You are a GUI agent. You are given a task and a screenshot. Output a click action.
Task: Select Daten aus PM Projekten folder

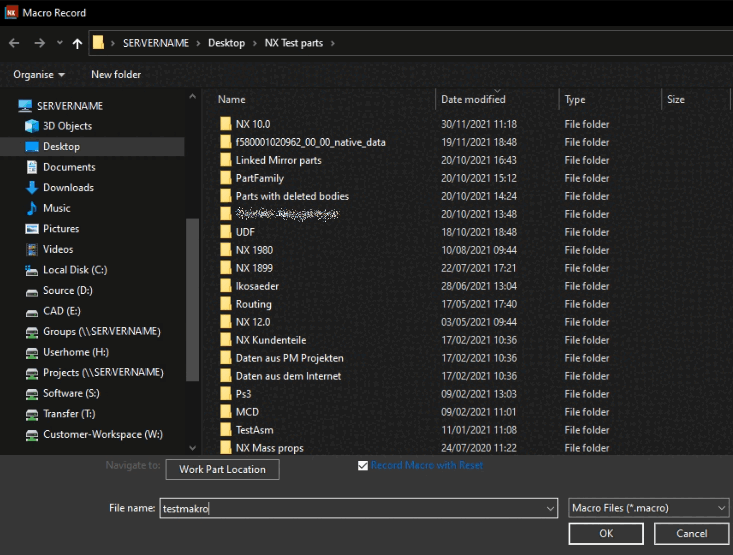pyautogui.click(x=282, y=358)
